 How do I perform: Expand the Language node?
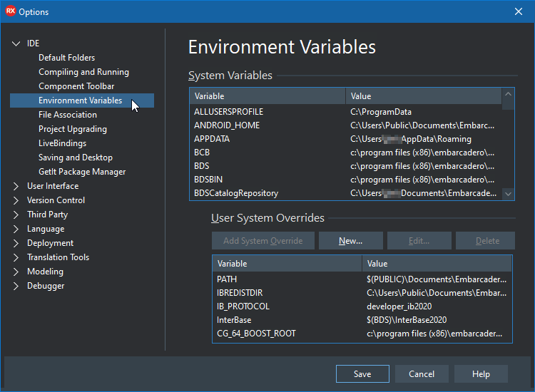(16, 229)
